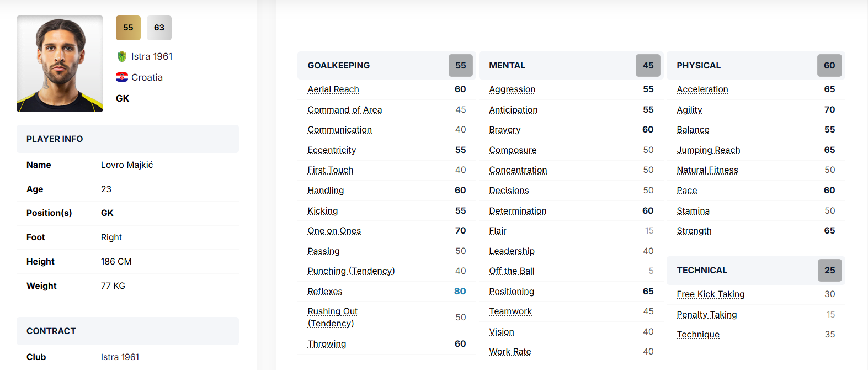Click the Agility attribute label
The width and height of the screenshot is (868, 370).
click(689, 110)
